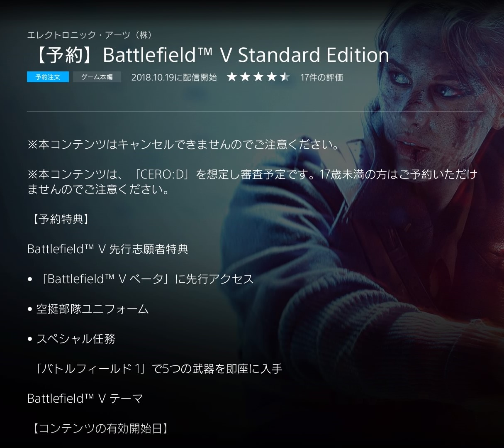
Task: Select the スペシャル任務 bullet item
Action: pos(71,339)
